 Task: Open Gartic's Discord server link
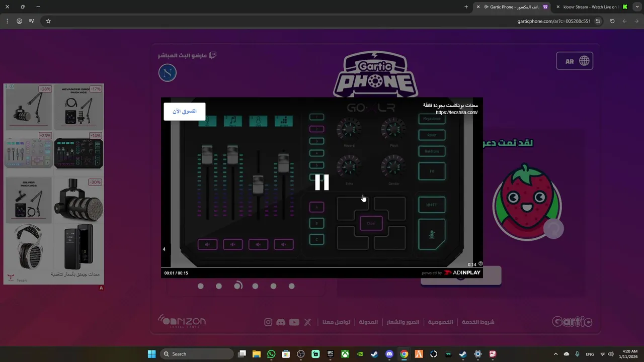click(x=281, y=322)
